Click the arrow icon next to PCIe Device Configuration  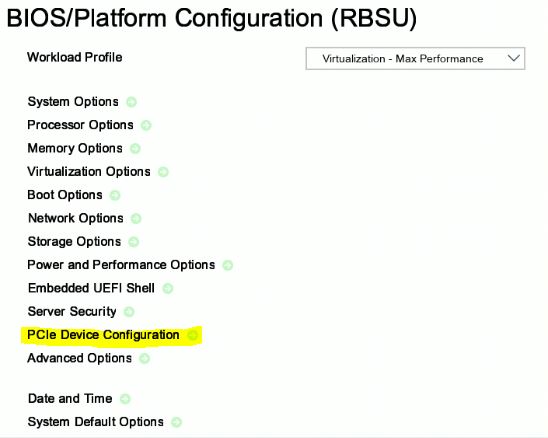pos(193,335)
